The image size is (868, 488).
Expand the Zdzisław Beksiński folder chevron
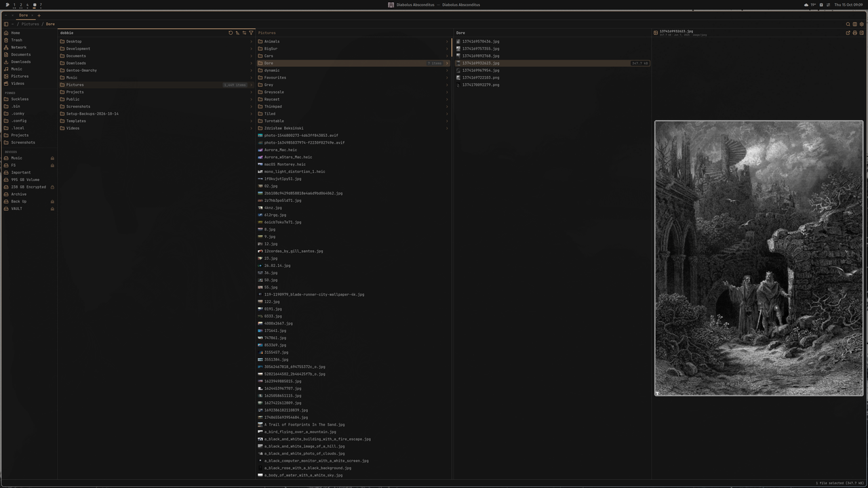point(447,128)
